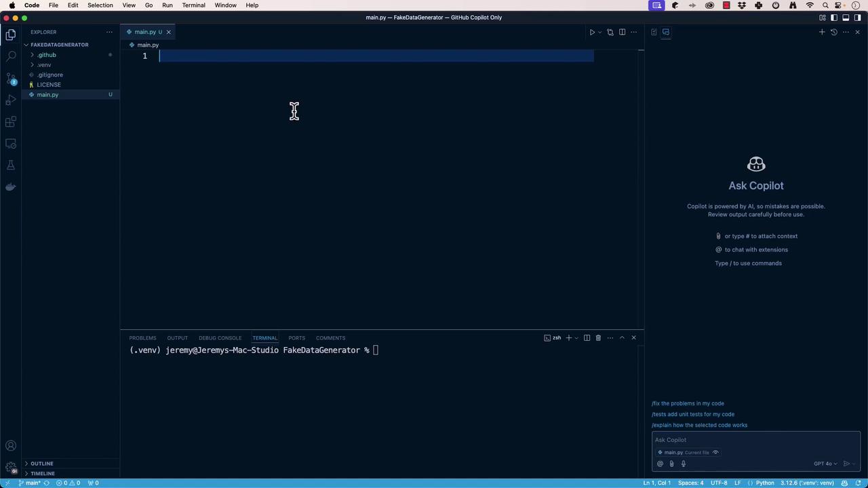Screen dimensions: 868x488
Task: Split the terminal panel
Action: 587,338
